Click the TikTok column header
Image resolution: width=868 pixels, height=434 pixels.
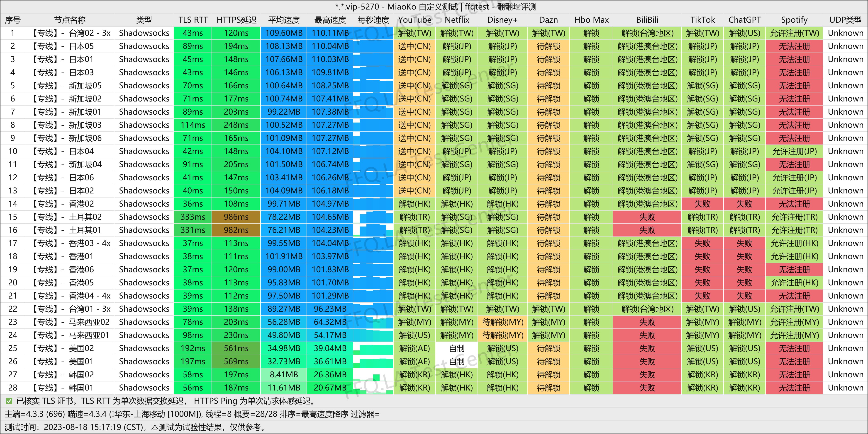click(702, 20)
